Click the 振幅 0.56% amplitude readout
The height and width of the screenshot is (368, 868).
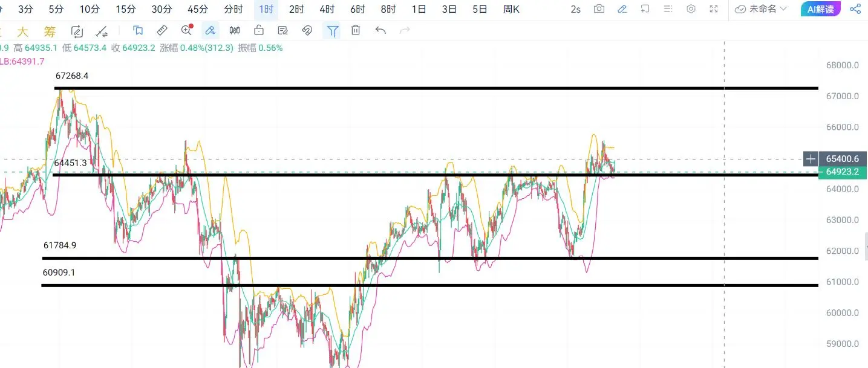coord(260,48)
